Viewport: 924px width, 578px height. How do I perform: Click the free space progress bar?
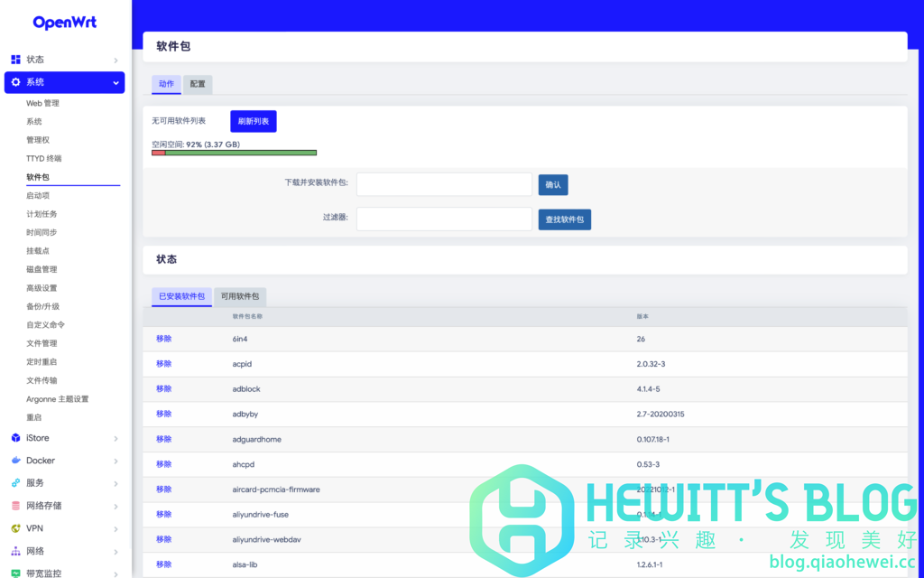coord(233,153)
